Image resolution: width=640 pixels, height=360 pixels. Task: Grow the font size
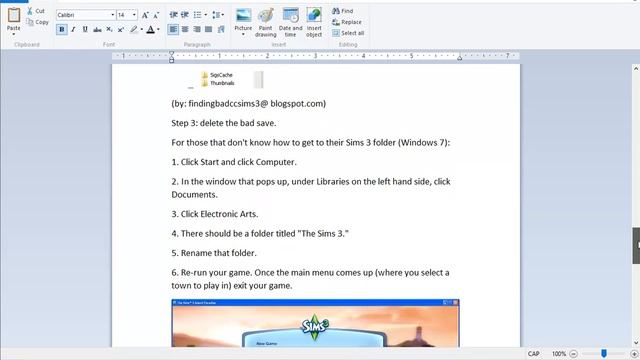145,15
